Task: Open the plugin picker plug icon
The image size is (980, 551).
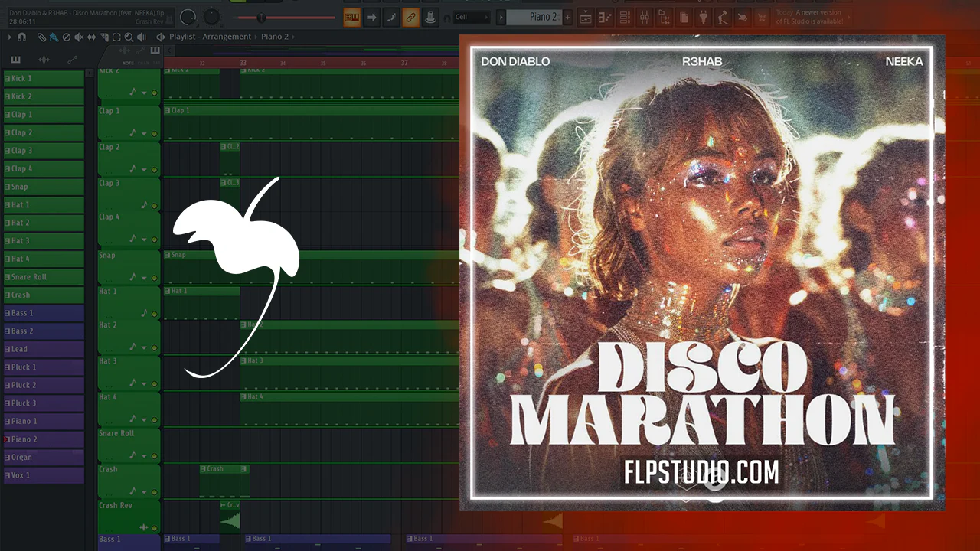Action: (704, 17)
